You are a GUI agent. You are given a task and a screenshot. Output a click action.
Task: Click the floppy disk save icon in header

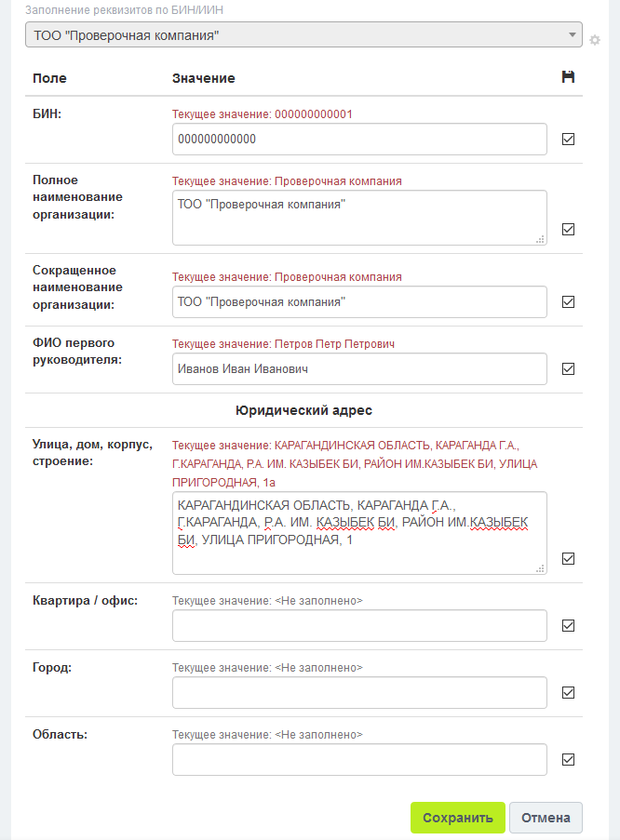(568, 77)
